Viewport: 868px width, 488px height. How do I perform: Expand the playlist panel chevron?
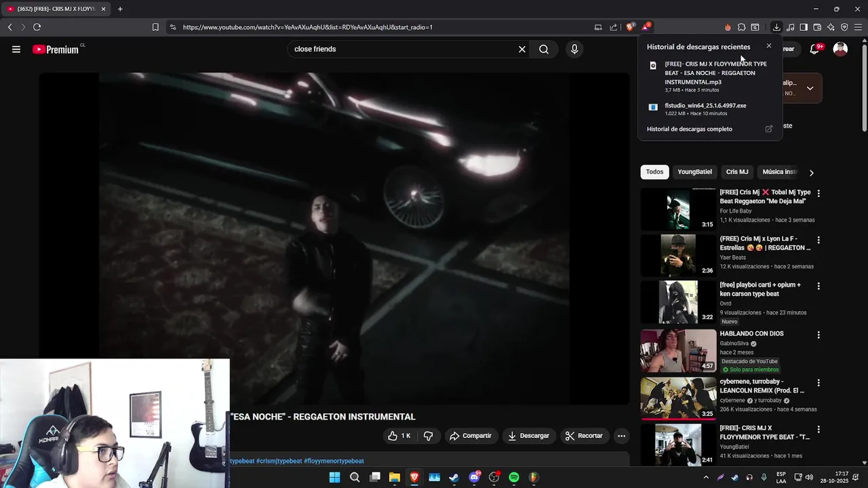pos(810,88)
